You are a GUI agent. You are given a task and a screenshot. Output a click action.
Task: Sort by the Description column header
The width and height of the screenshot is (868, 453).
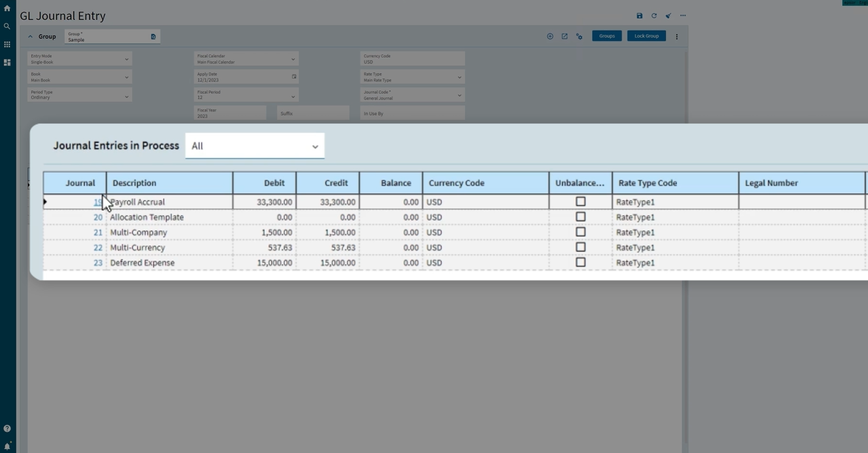tap(169, 183)
